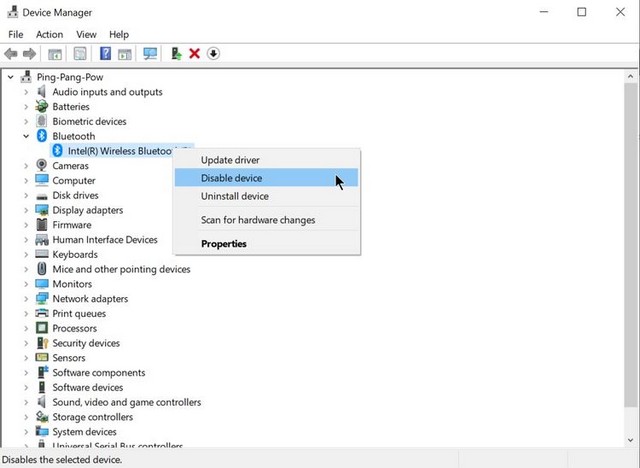The width and height of the screenshot is (640, 468).
Task: Click the vertical scrollbar down arrow
Action: (631, 439)
